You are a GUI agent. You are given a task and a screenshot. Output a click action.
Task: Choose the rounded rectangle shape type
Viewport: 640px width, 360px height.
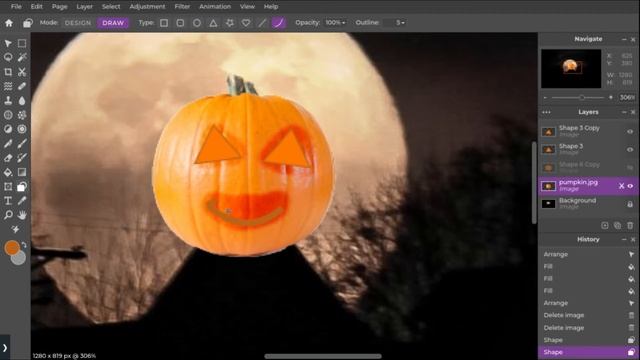point(180,23)
